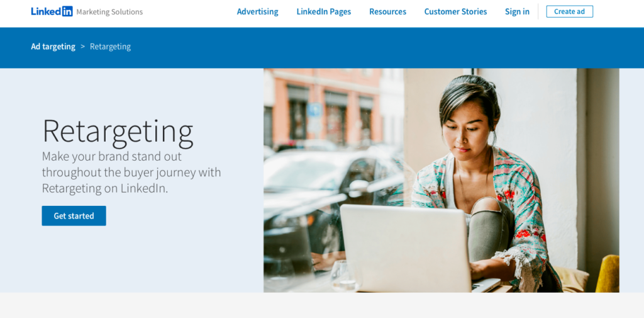Go to Customer Stories
644x318 pixels.
tap(455, 11)
